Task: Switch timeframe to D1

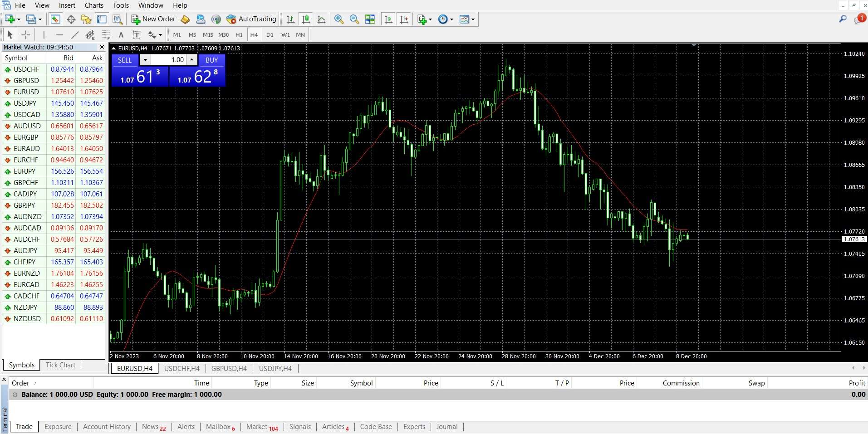Action: [x=270, y=35]
